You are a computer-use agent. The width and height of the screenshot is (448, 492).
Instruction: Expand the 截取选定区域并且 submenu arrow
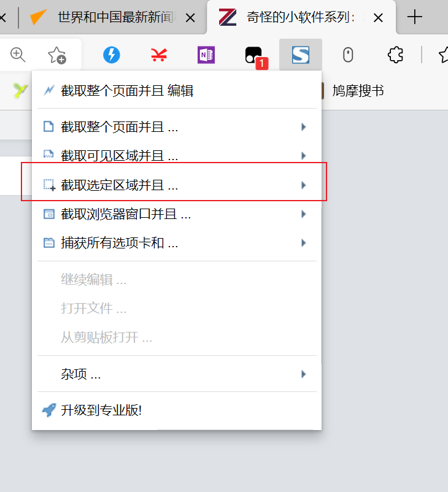click(303, 185)
